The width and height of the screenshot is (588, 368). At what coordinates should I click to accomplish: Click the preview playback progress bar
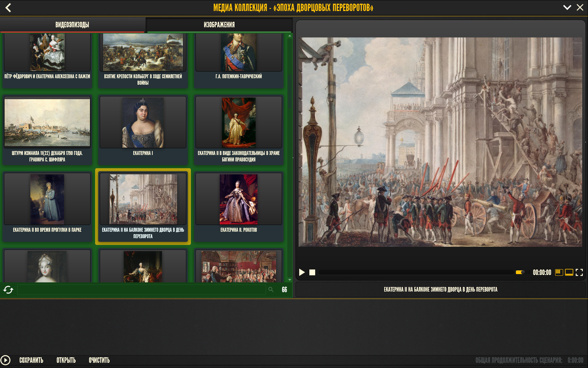tap(416, 272)
